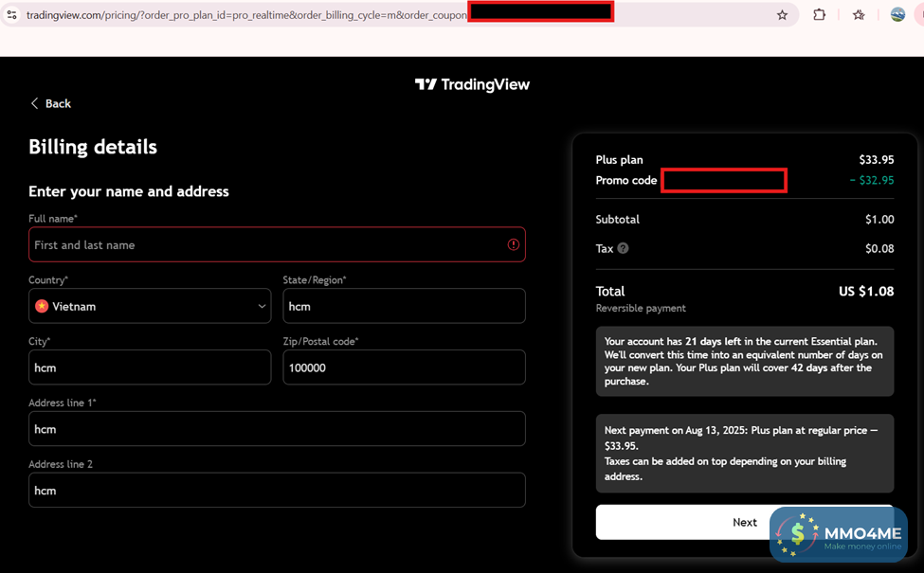The height and width of the screenshot is (573, 924).
Task: Click the 'US $1.08' total amount
Action: click(x=866, y=291)
